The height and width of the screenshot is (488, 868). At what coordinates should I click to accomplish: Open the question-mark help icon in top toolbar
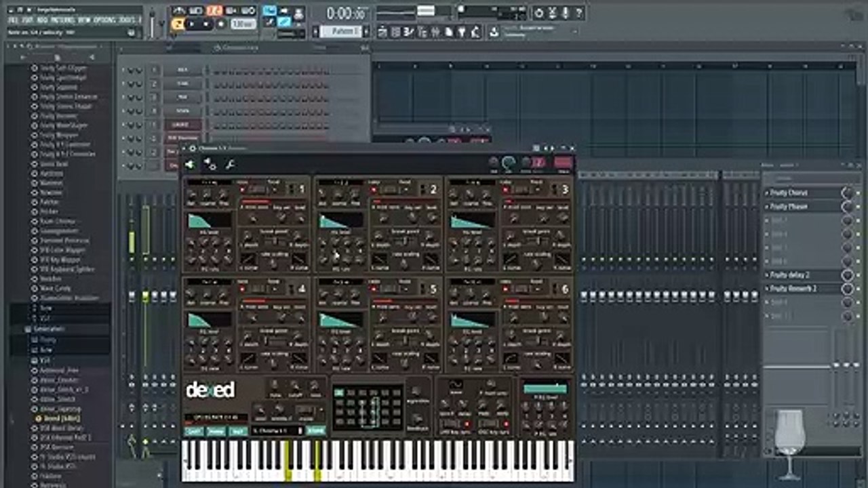(580, 13)
